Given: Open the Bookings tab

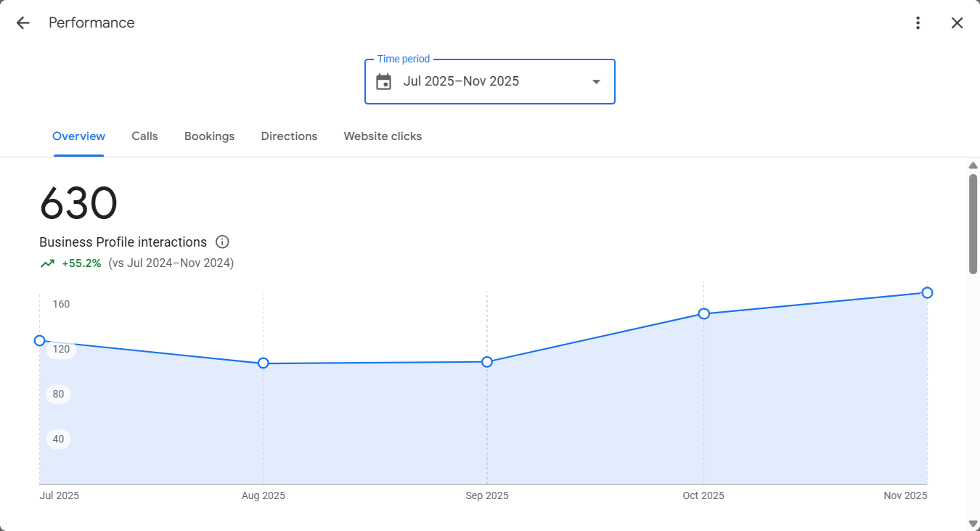Looking at the screenshot, I should coord(209,136).
